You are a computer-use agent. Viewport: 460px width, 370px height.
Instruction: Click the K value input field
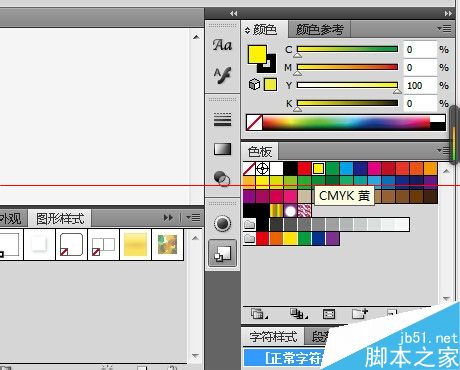point(420,103)
